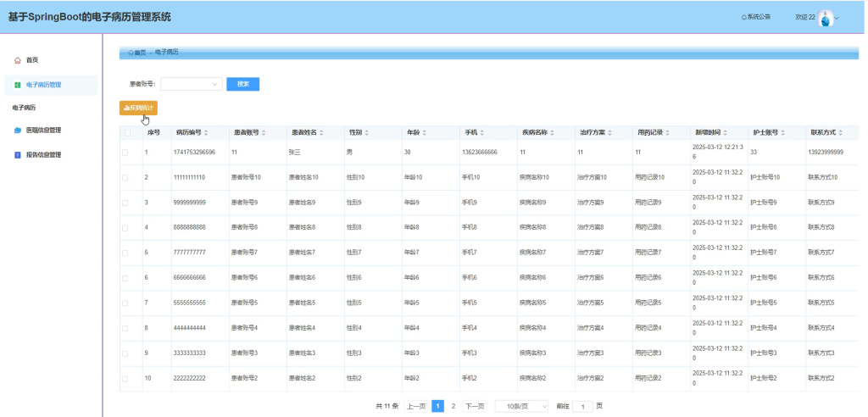Click 手机3 cell
The width and height of the screenshot is (868, 417).
coord(470,353)
